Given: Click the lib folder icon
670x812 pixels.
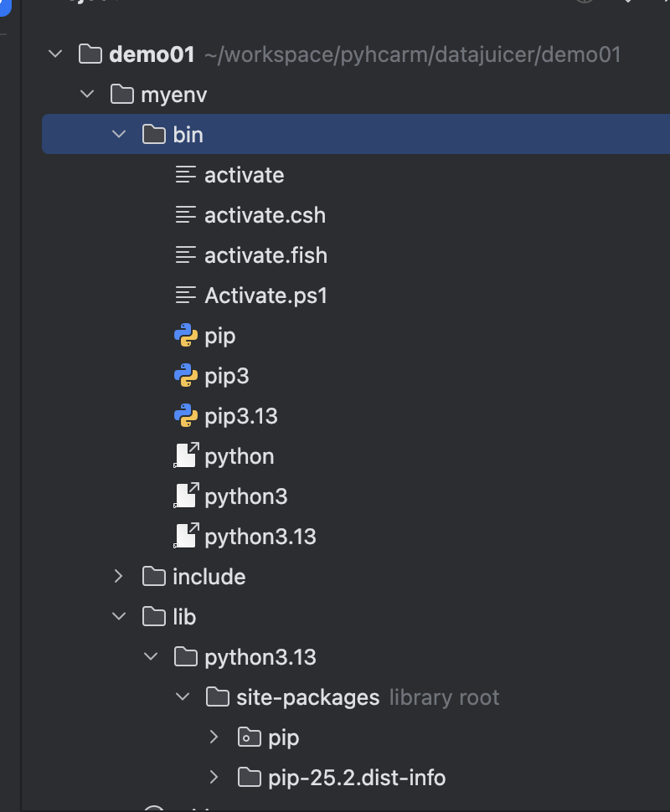Looking at the screenshot, I should tap(154, 616).
